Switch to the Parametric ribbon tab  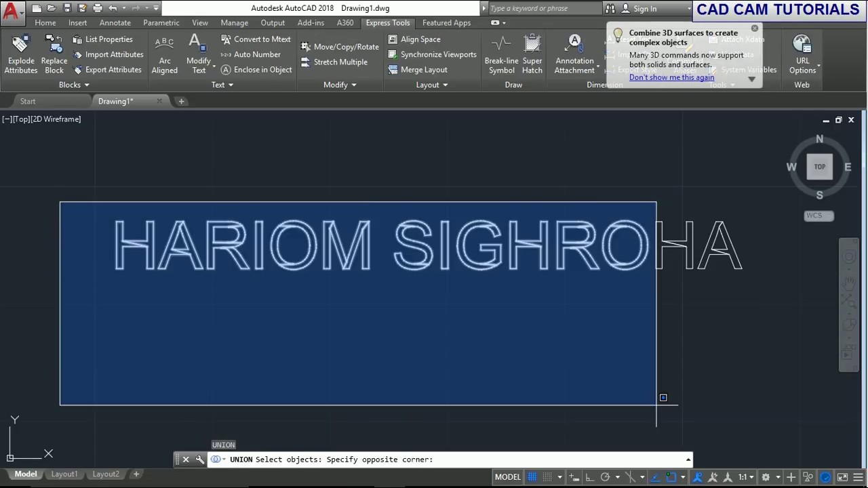(x=161, y=22)
